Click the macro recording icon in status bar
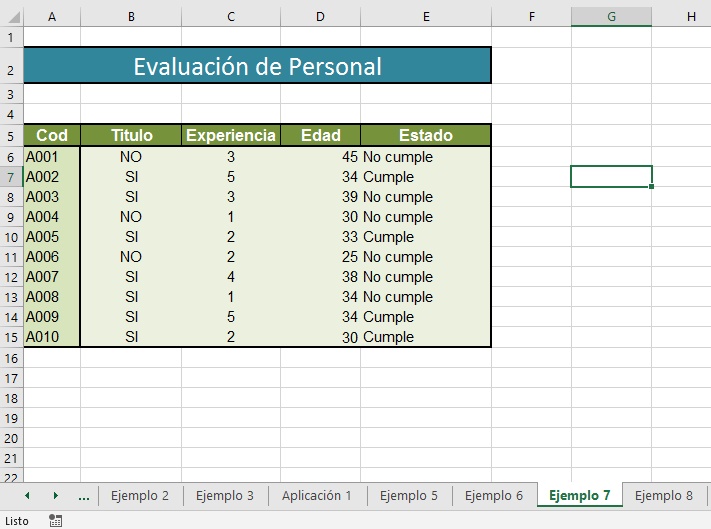Screen dimensions: 711x529 click(x=55, y=520)
